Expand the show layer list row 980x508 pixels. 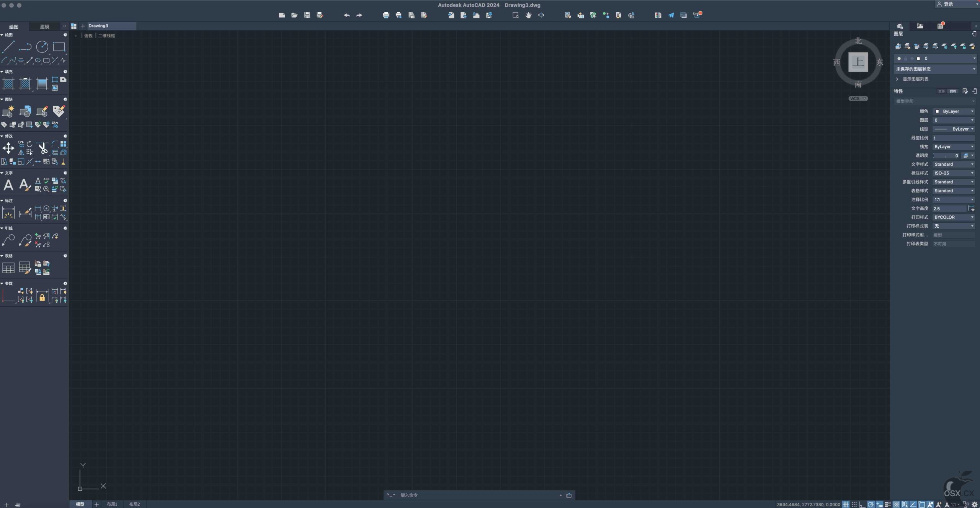pos(912,79)
